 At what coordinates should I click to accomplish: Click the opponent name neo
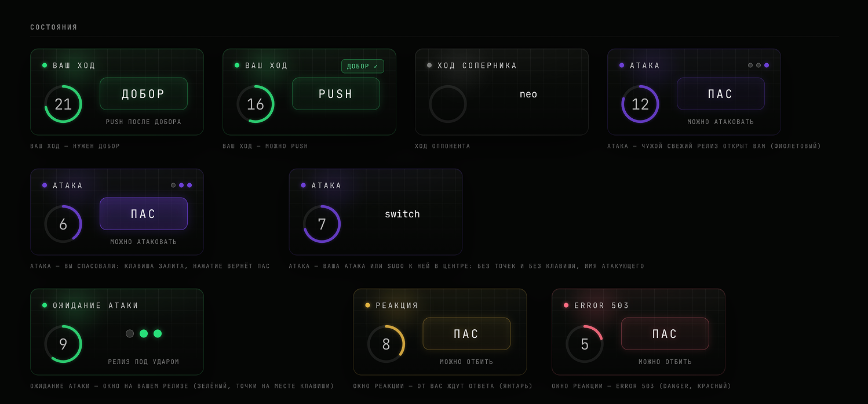(528, 94)
